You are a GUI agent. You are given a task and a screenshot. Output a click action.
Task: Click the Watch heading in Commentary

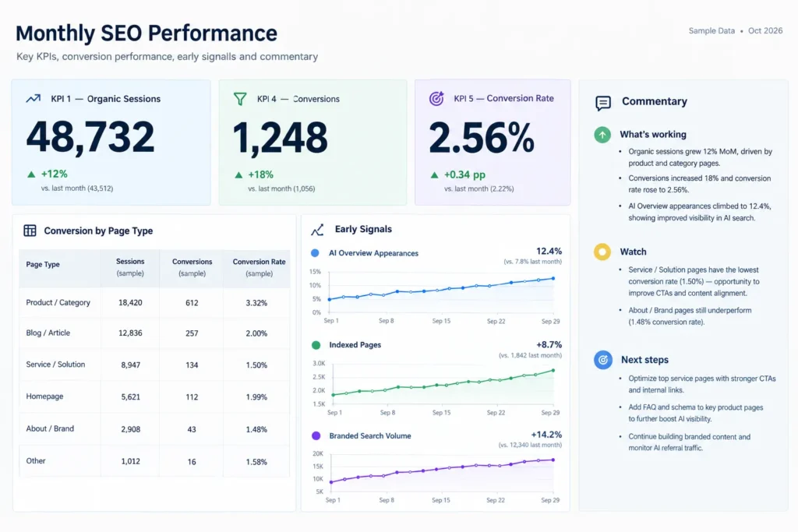click(633, 252)
